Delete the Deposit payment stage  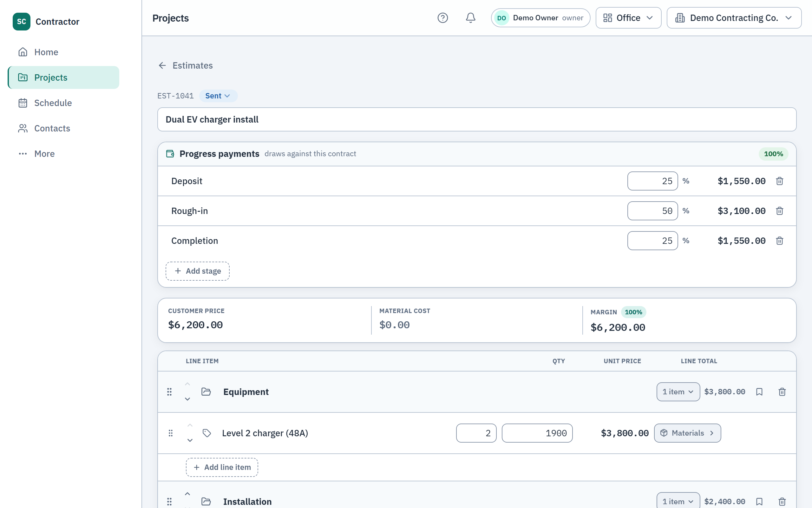[779, 181]
